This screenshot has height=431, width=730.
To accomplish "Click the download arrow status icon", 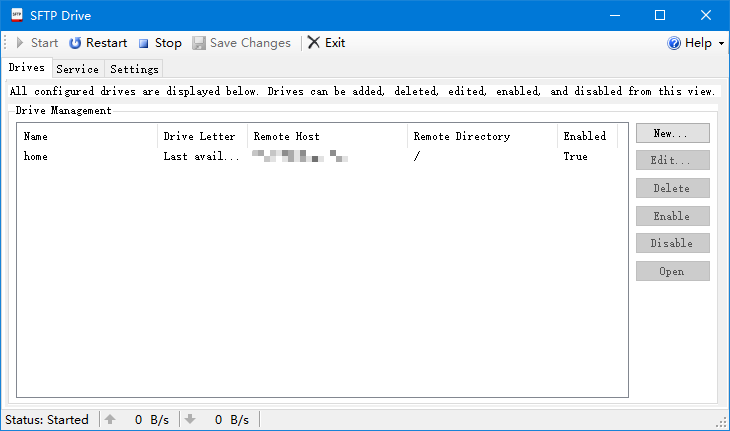I will [190, 420].
